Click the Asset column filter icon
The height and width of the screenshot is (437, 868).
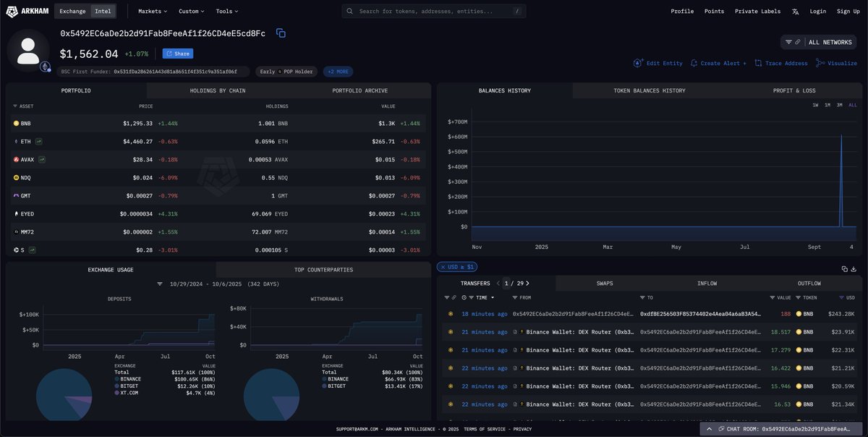[15, 106]
